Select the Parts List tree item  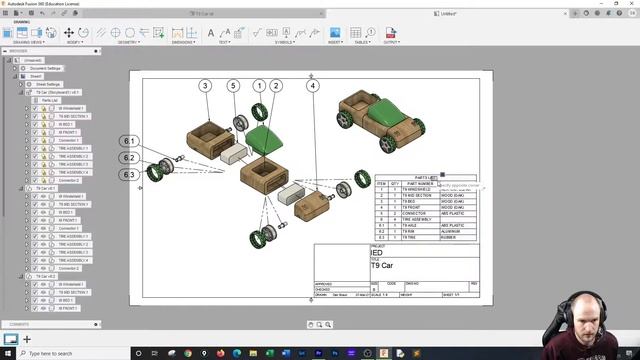(49, 100)
